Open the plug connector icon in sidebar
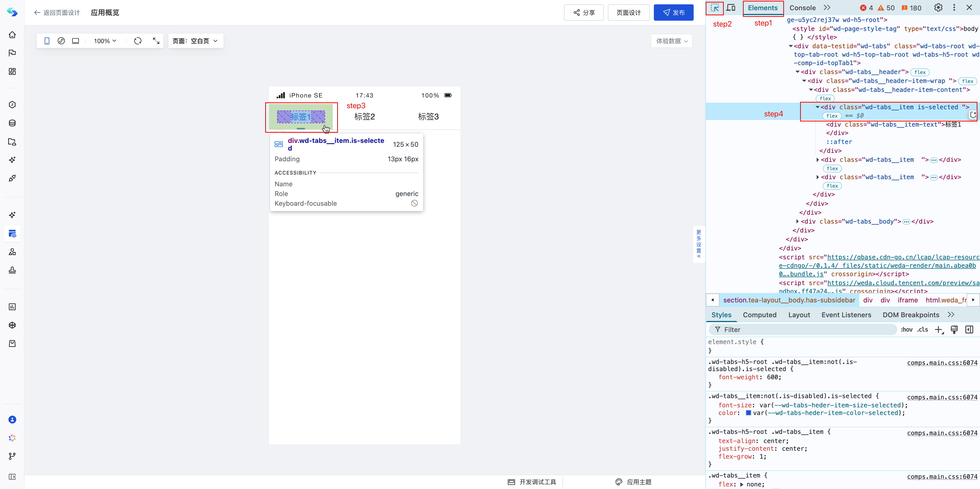The height and width of the screenshot is (489, 980). tap(12, 178)
